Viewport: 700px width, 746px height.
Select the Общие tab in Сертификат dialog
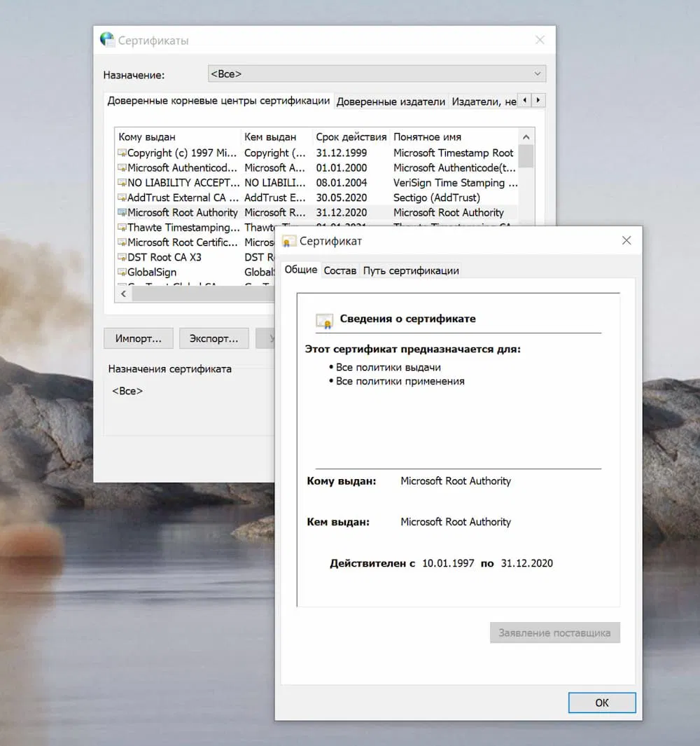click(x=300, y=270)
